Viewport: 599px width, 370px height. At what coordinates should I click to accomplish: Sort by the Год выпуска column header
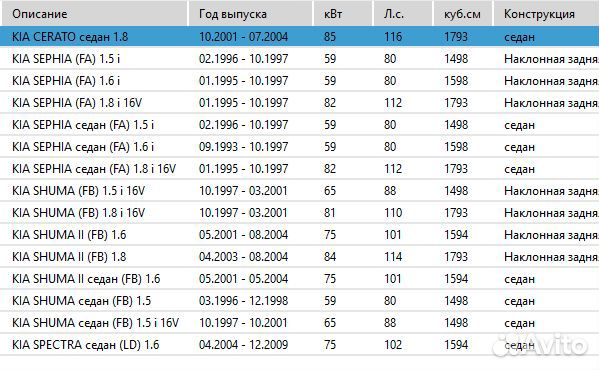pyautogui.click(x=250, y=13)
